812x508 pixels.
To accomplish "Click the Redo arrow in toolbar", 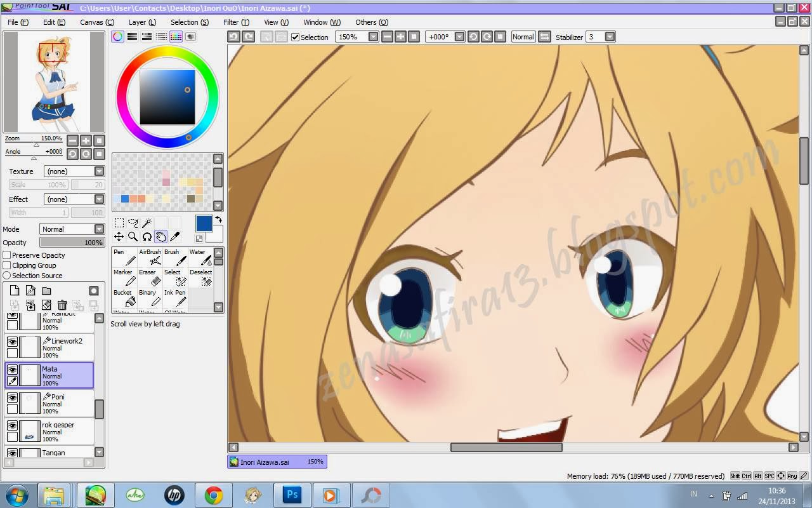I will point(249,37).
